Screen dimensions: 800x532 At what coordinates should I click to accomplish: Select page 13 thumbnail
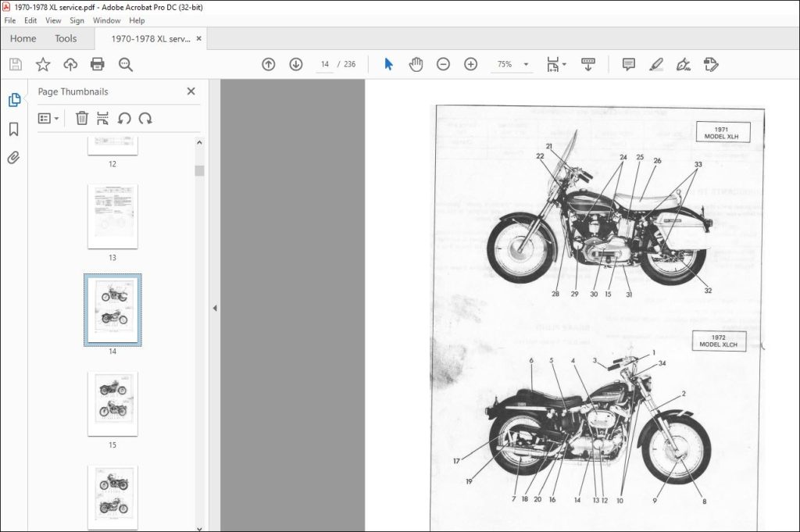[112, 216]
